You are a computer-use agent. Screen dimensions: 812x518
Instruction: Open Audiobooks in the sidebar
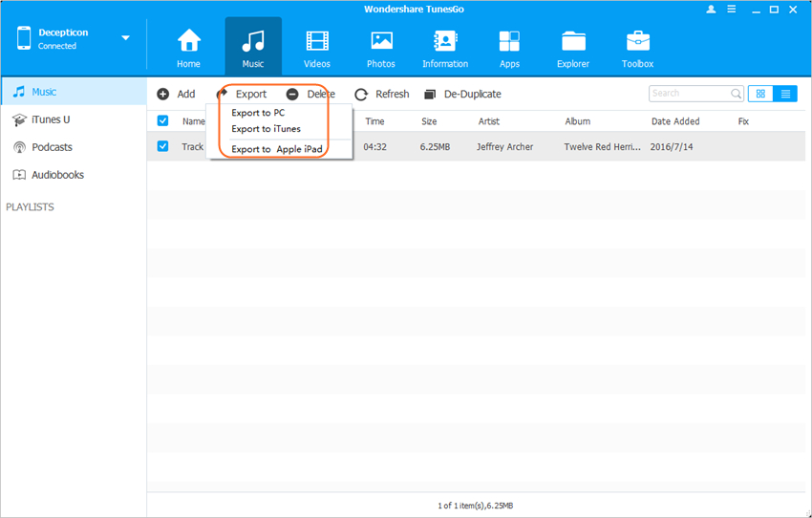[x=74, y=175]
